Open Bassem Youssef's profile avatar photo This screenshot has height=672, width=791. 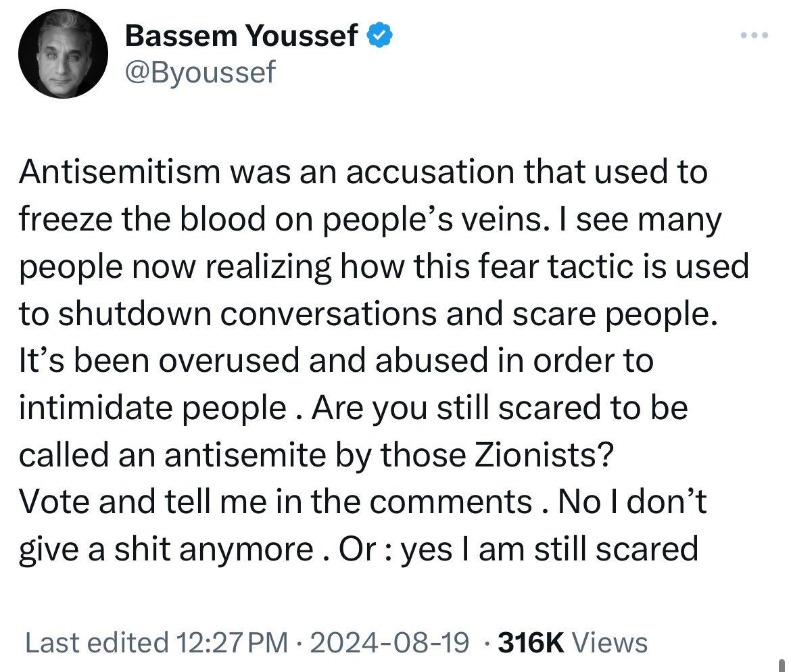click(63, 53)
